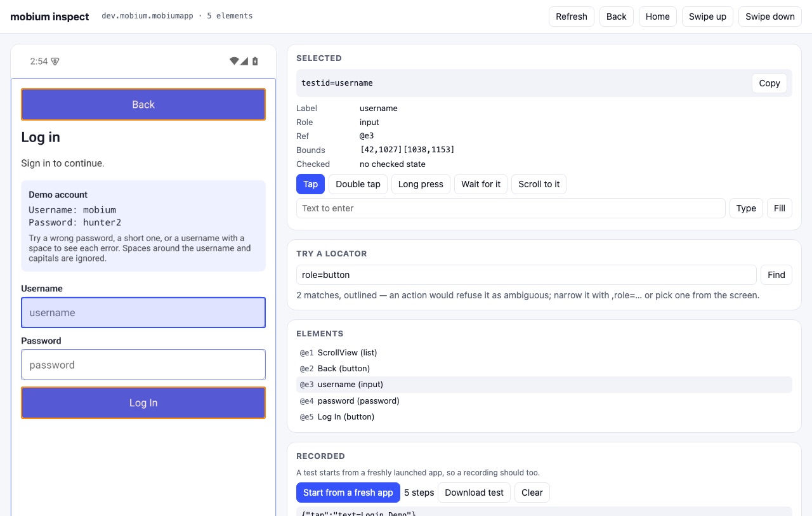Click Start from a fresh app
The width and height of the screenshot is (812, 516).
348,493
